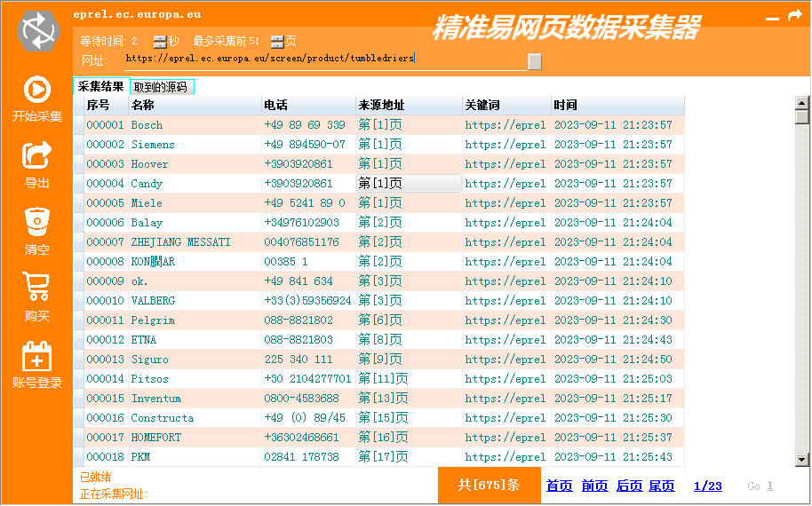The width and height of the screenshot is (812, 506).
Task: Click the 2023-09-11 21:24:30 time cell
Action: point(617,320)
